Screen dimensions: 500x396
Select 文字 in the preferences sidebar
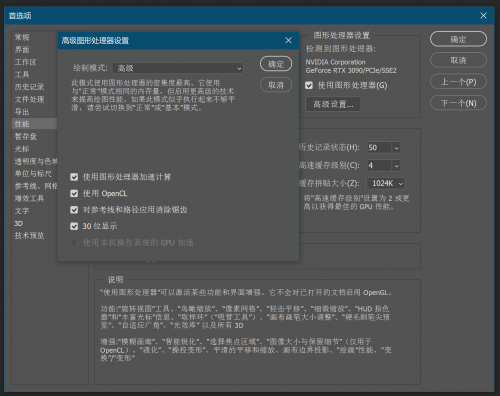(22, 211)
